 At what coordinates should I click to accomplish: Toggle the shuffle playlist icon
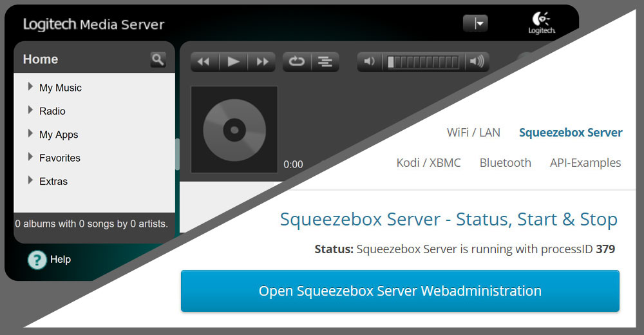(325, 62)
